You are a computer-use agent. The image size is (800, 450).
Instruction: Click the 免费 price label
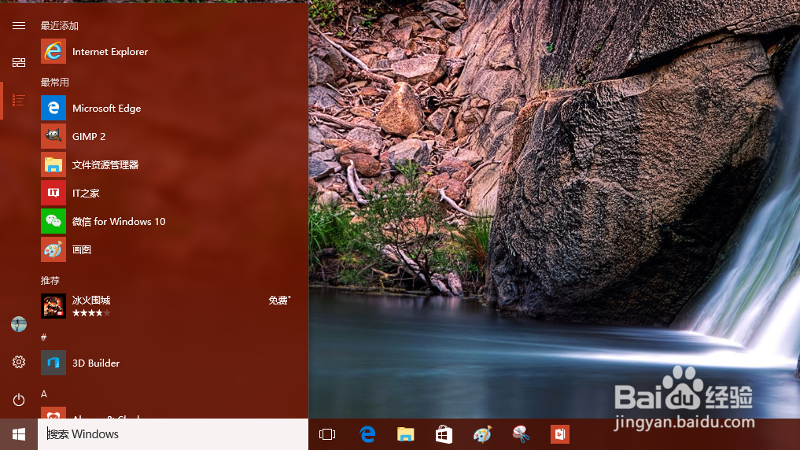coord(279,301)
